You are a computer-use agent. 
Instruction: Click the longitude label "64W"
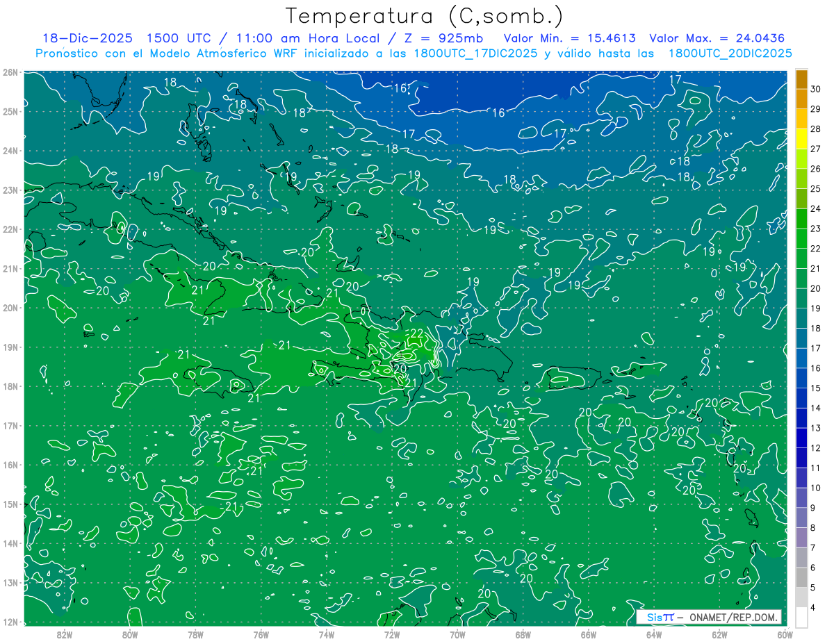point(653,634)
